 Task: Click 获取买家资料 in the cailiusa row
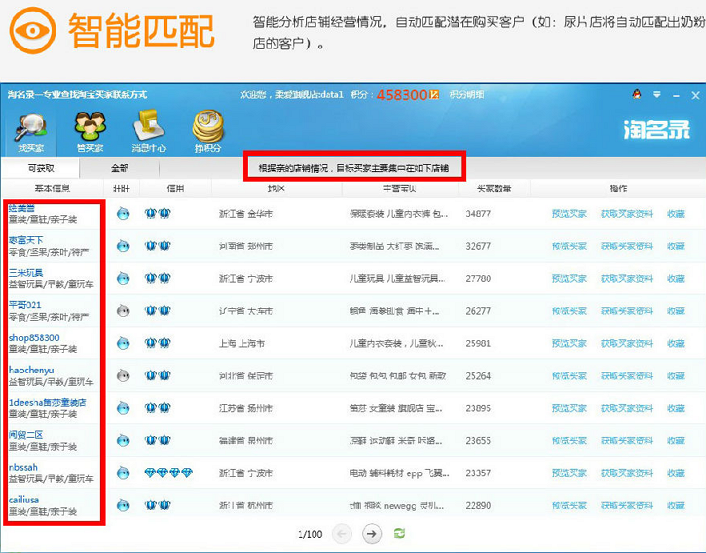click(627, 506)
